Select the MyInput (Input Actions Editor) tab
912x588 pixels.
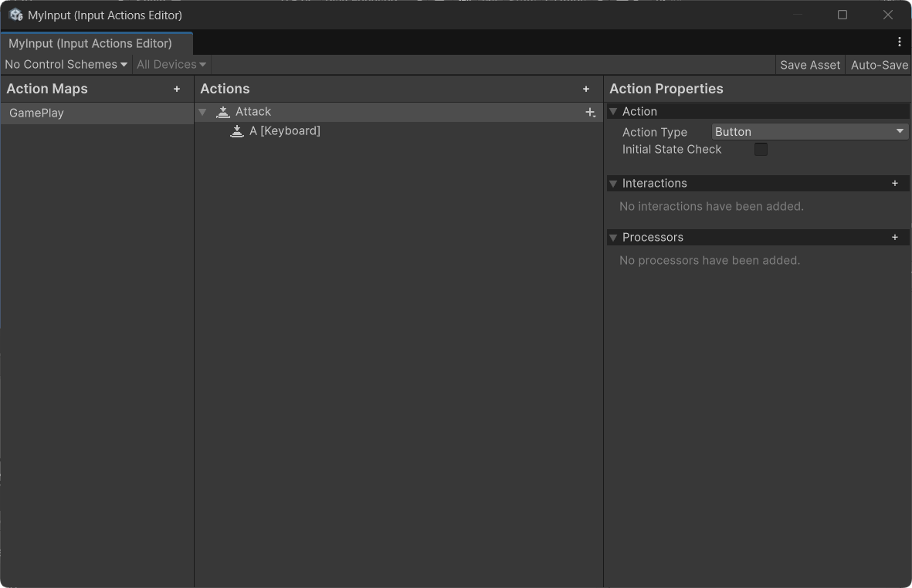(97, 43)
